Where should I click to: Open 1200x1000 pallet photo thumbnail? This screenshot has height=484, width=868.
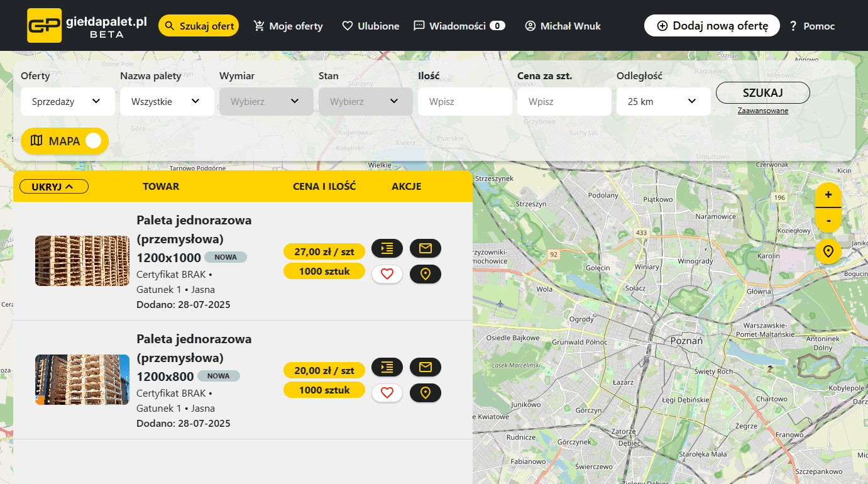tap(82, 261)
